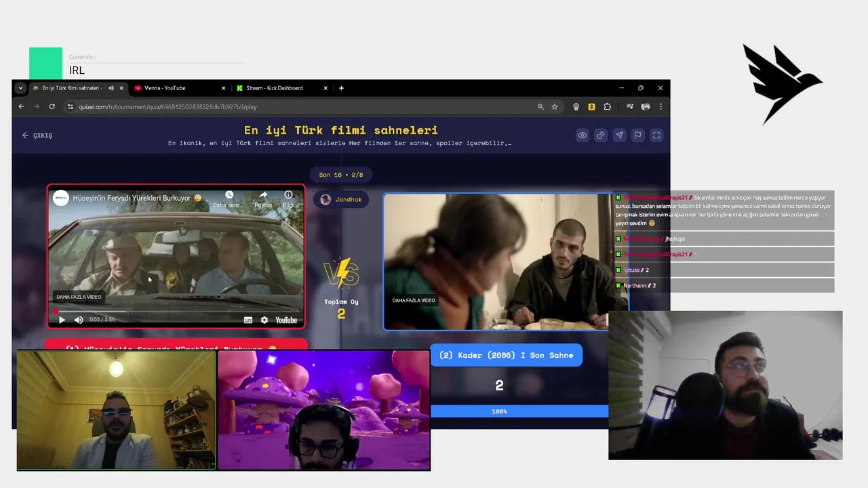Click Son 16 • 2/8 round indicator
868x488 pixels.
pos(341,175)
